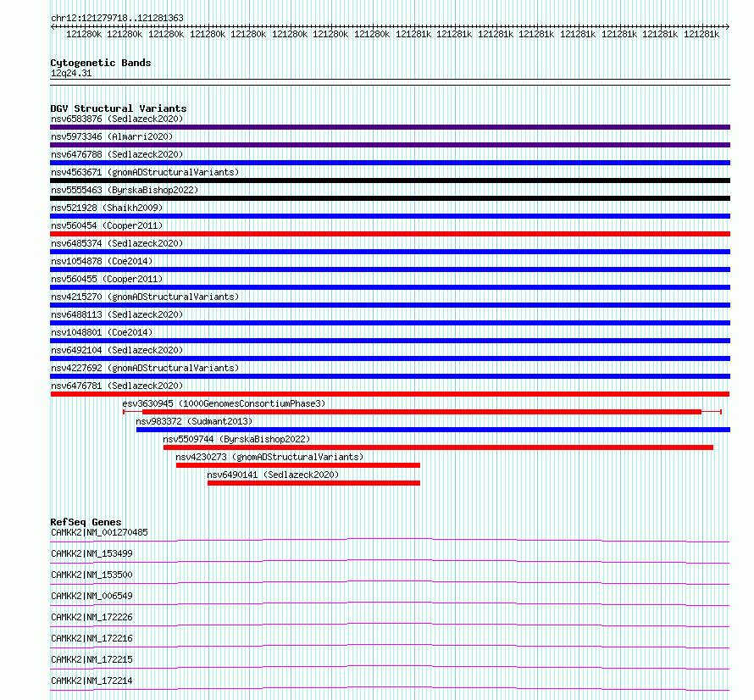This screenshot has height=700, width=754.
Task: Click nsv5509744 (ByrskaBishop2022) label
Action: (x=236, y=439)
